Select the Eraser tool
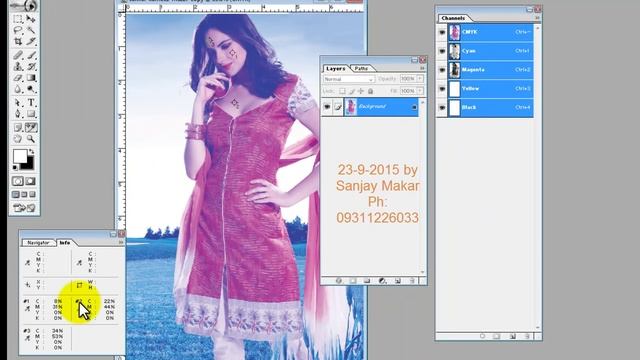 [x=18, y=78]
